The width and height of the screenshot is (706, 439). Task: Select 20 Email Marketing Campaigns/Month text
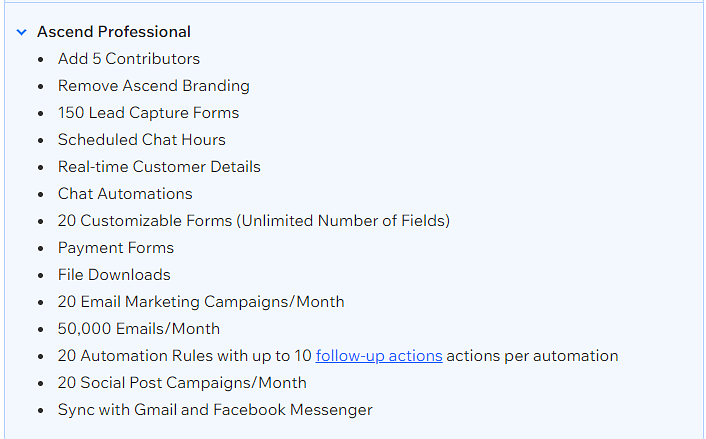pos(201,302)
